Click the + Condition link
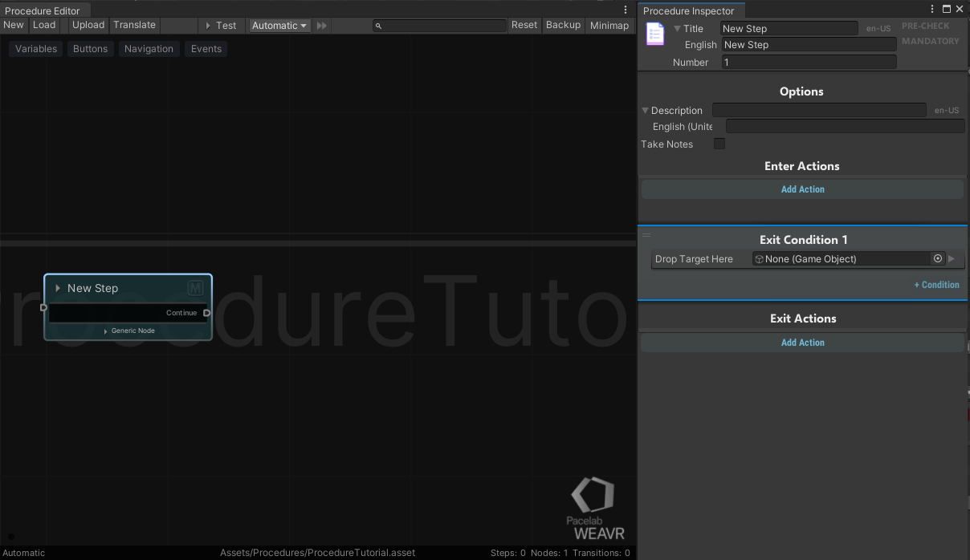Screen dimensions: 970x560 click(936, 285)
